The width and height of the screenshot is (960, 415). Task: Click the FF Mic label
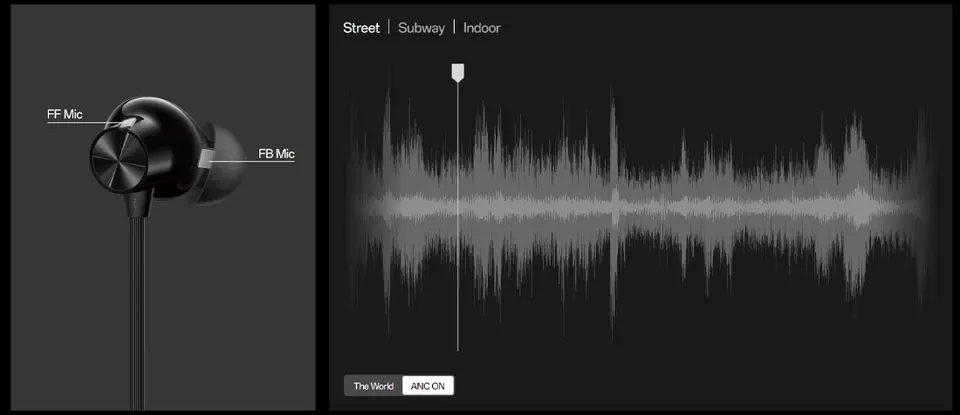point(65,114)
